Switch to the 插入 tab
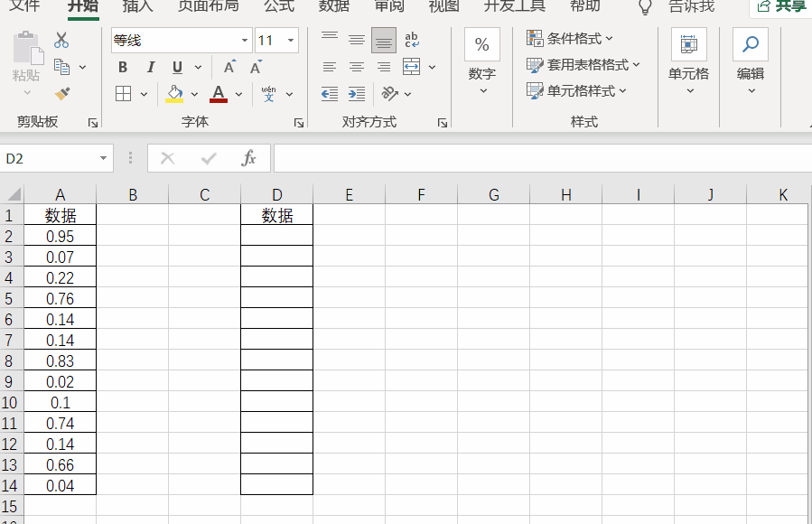Viewport: 812px width, 524px height. pyautogui.click(x=137, y=5)
